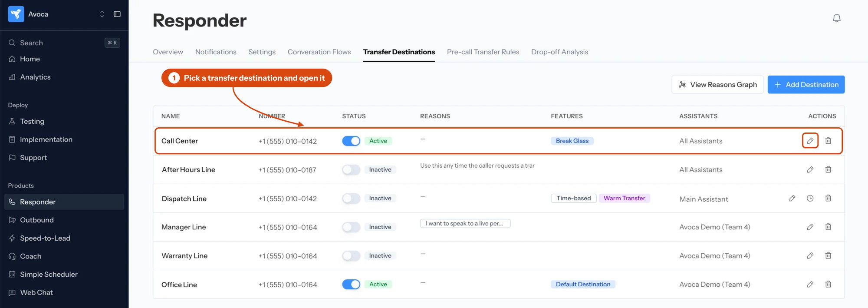This screenshot has width=868, height=308.
Task: Enable the Manager Line status toggle
Action: (351, 227)
